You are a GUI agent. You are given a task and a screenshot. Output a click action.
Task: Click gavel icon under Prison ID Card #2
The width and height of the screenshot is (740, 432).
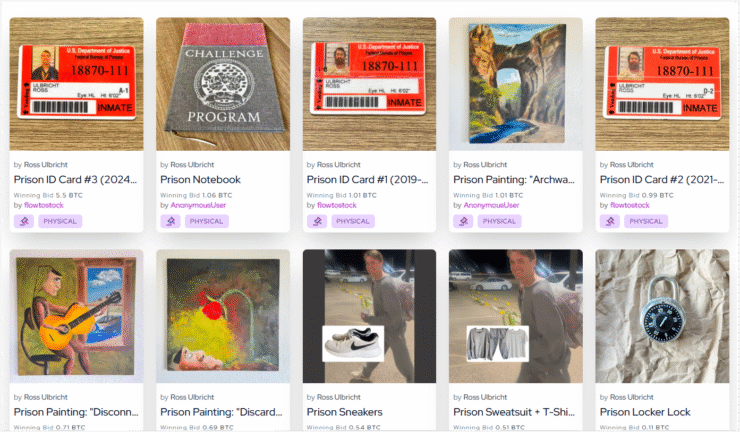[x=610, y=221]
